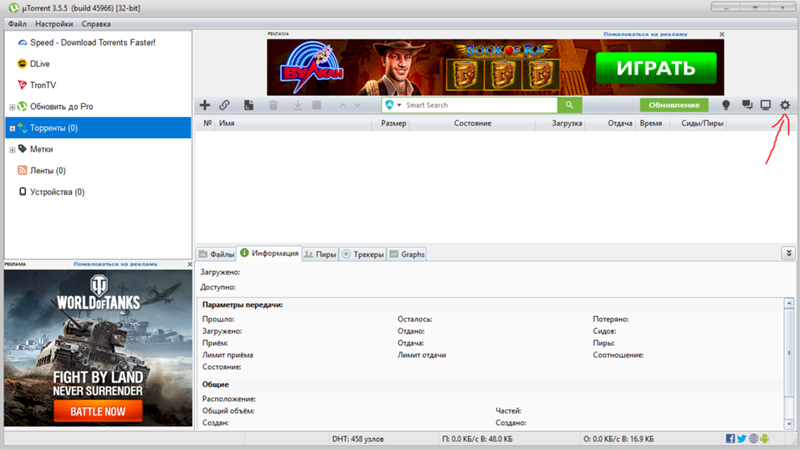800x450 pixels.
Task: Select Ленты (0) in the sidebar
Action: coord(47,170)
